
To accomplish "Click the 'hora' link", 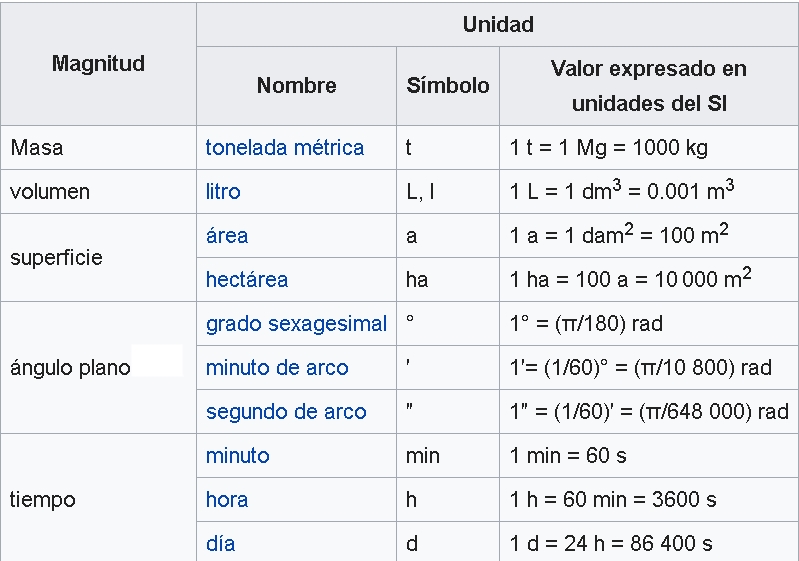I will click(x=227, y=500).
